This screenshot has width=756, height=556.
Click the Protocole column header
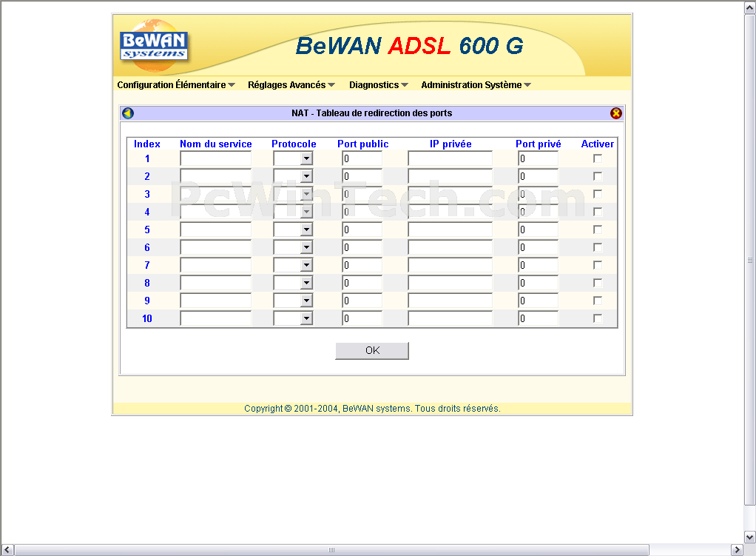tap(294, 144)
